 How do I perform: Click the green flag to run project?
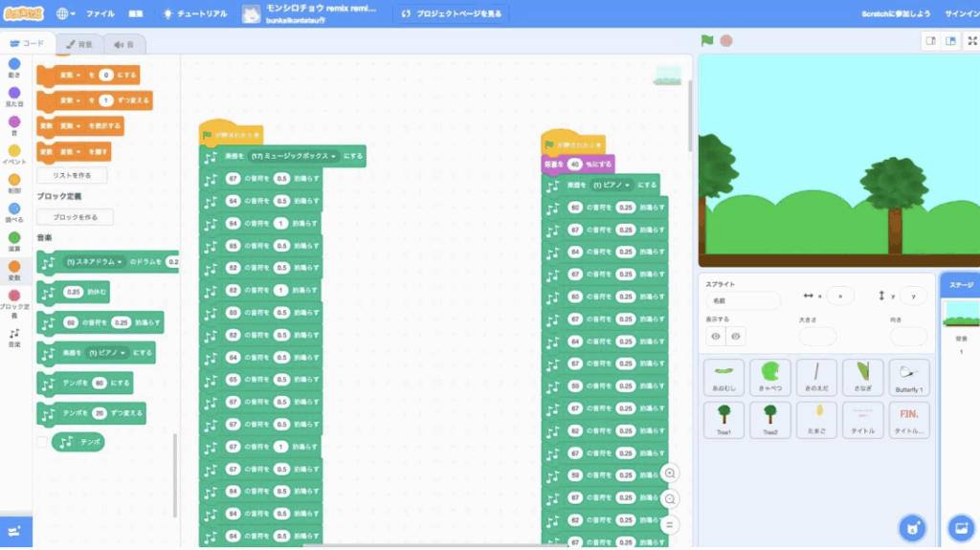707,41
